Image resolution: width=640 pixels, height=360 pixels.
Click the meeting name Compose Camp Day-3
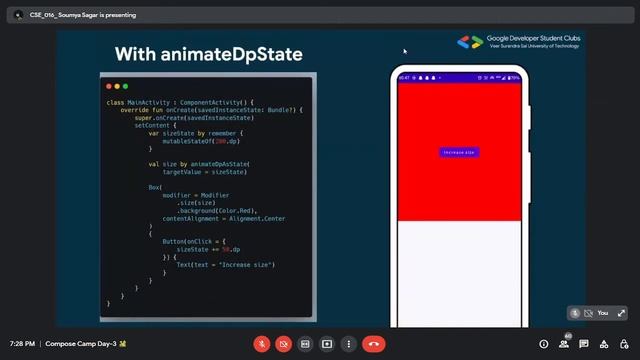tap(81, 344)
